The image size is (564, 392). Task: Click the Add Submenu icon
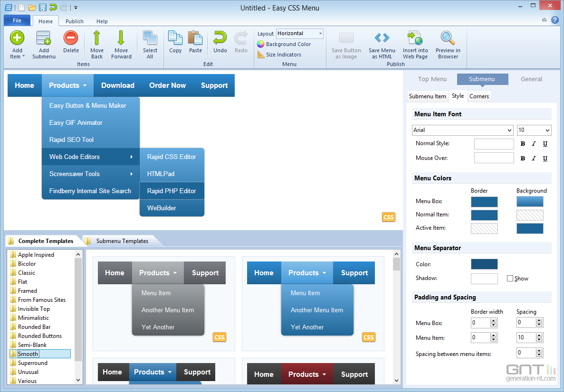click(x=44, y=38)
